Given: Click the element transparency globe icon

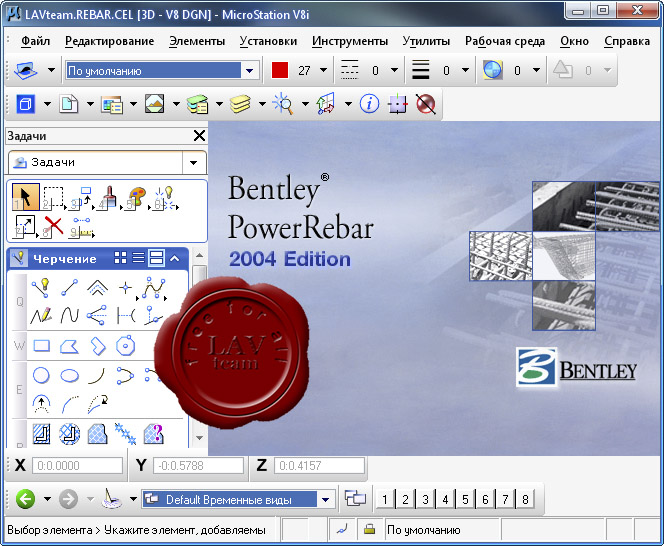Looking at the screenshot, I should coord(492,70).
